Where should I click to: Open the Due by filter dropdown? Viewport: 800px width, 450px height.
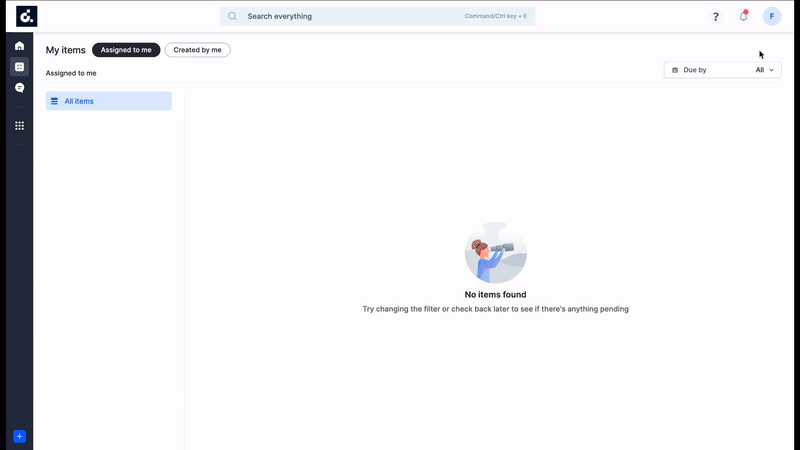[722, 70]
